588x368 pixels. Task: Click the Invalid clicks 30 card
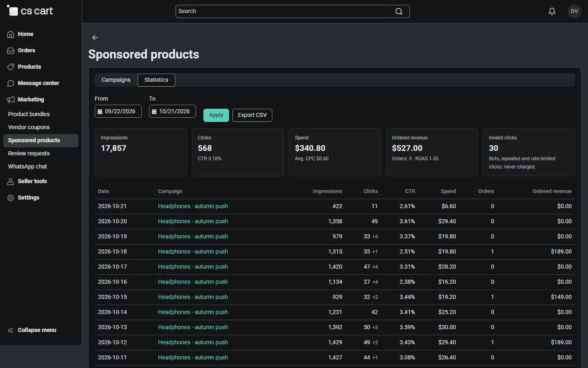(529, 153)
